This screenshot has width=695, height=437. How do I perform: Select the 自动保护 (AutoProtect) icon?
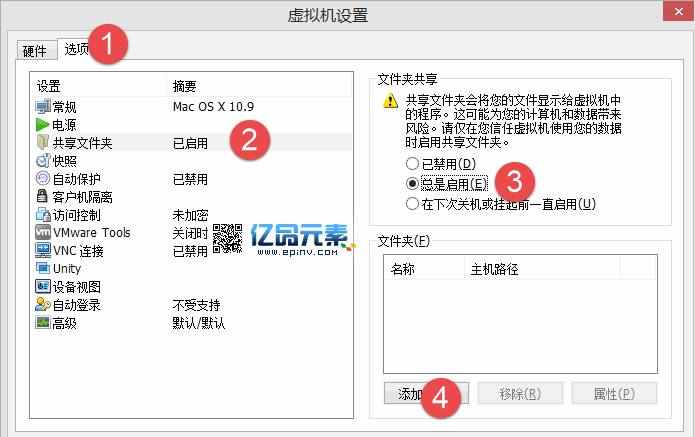tap(43, 179)
